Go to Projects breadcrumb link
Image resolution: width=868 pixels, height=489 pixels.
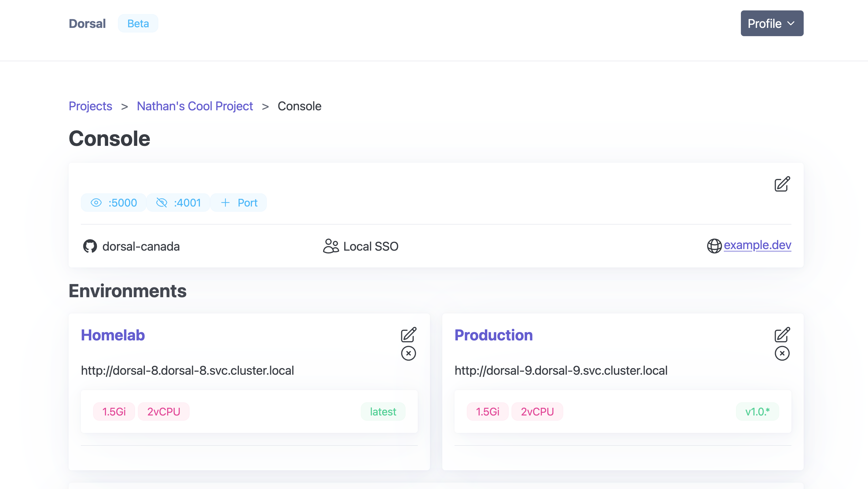tap(90, 106)
